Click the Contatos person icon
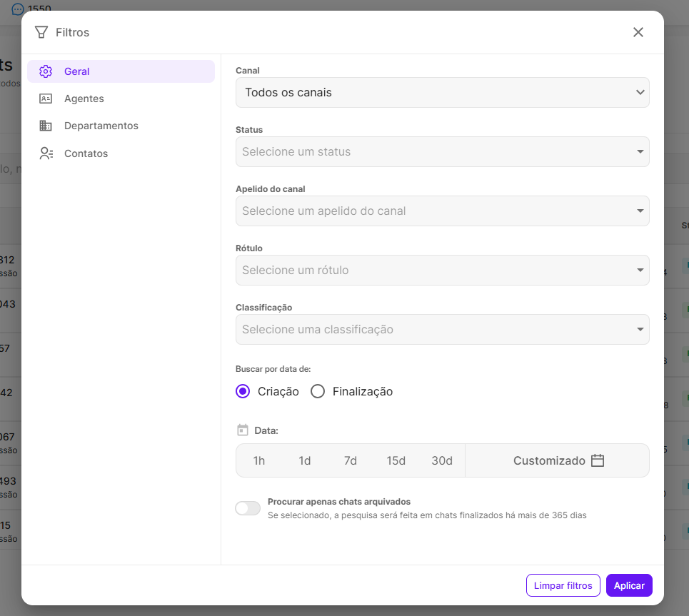Screen dimensions: 689x616 [x=46, y=153]
